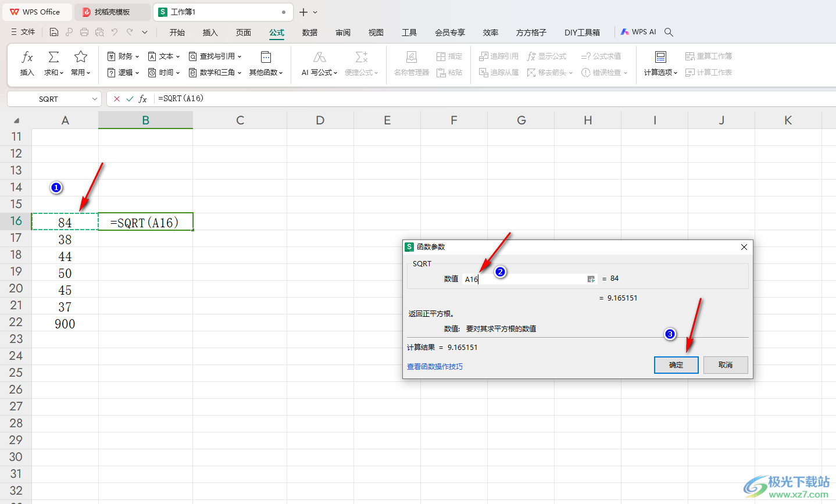Click the 公式求值 evaluate formula icon
Viewport: 836px width, 504px height.
click(585, 56)
